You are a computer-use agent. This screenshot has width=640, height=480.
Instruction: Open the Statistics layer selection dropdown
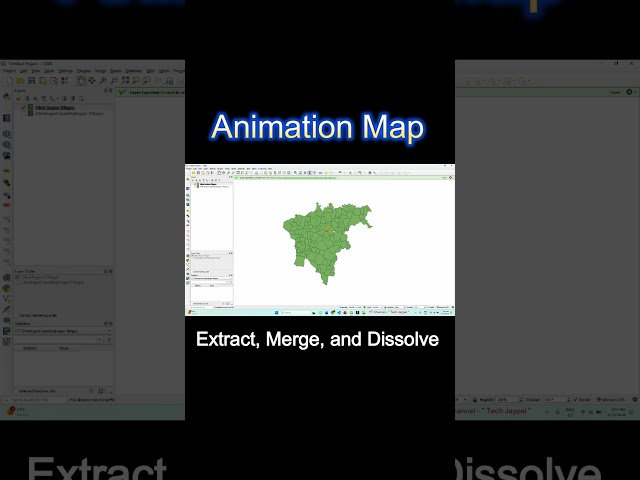click(x=63, y=331)
